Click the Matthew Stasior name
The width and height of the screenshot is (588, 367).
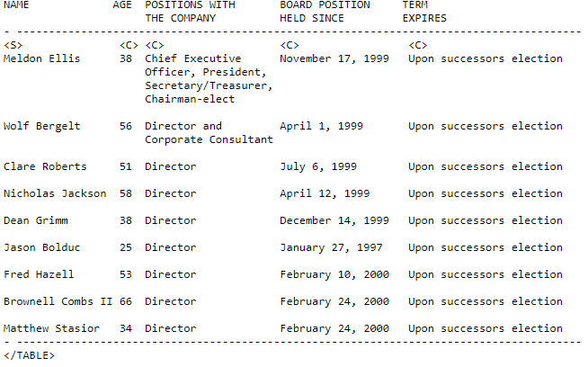click(x=51, y=328)
